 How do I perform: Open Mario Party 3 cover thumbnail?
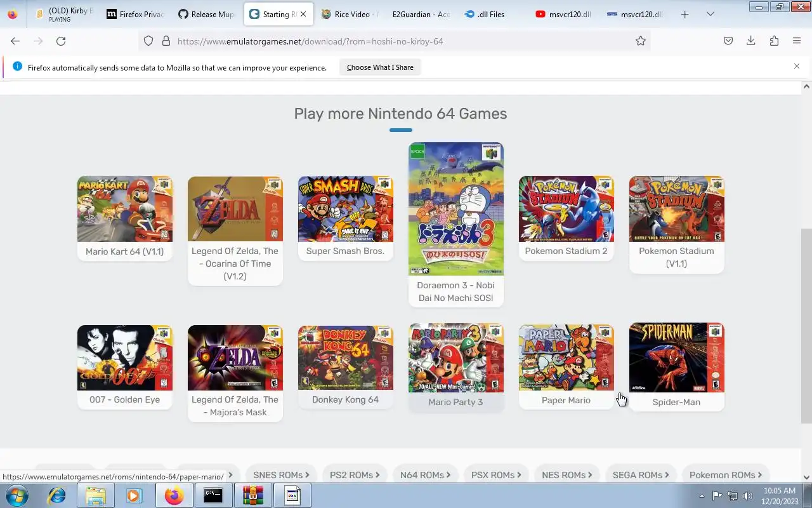coord(456,358)
